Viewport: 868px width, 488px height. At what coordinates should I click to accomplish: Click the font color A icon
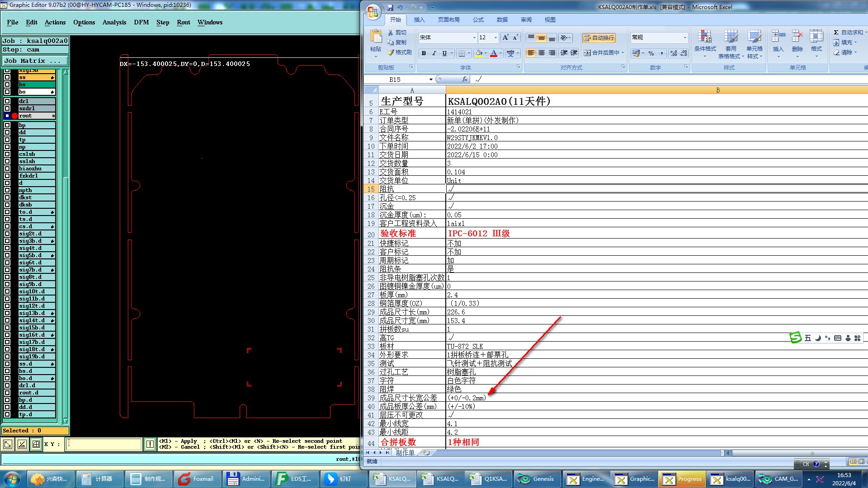[x=494, y=53]
